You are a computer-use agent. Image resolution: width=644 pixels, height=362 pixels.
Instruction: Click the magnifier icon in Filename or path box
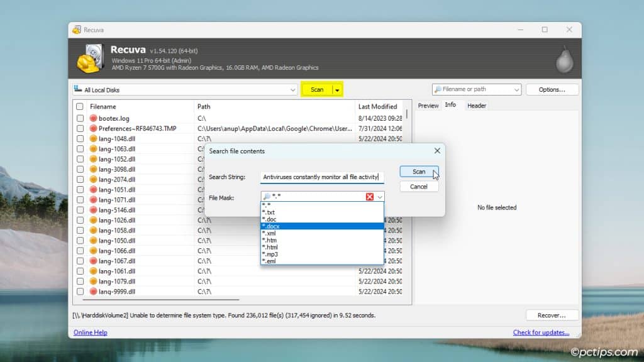coord(438,89)
